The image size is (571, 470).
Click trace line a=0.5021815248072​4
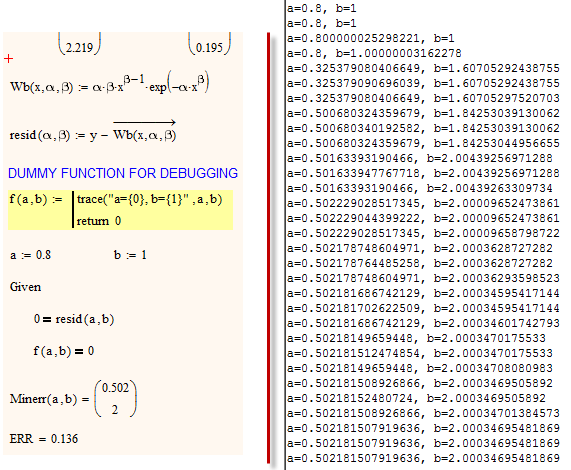click(416, 398)
